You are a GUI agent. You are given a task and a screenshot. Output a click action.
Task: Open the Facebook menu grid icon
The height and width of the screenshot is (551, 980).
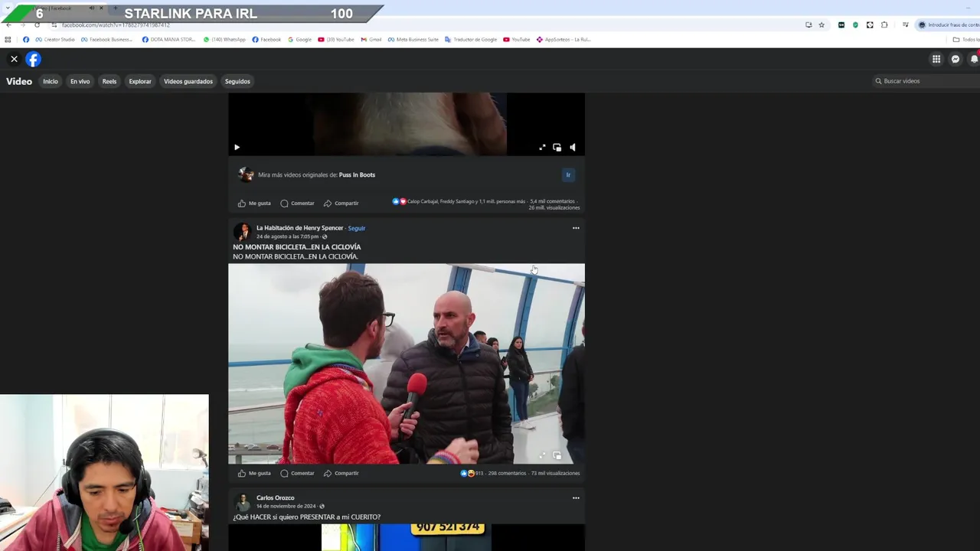coord(936,59)
